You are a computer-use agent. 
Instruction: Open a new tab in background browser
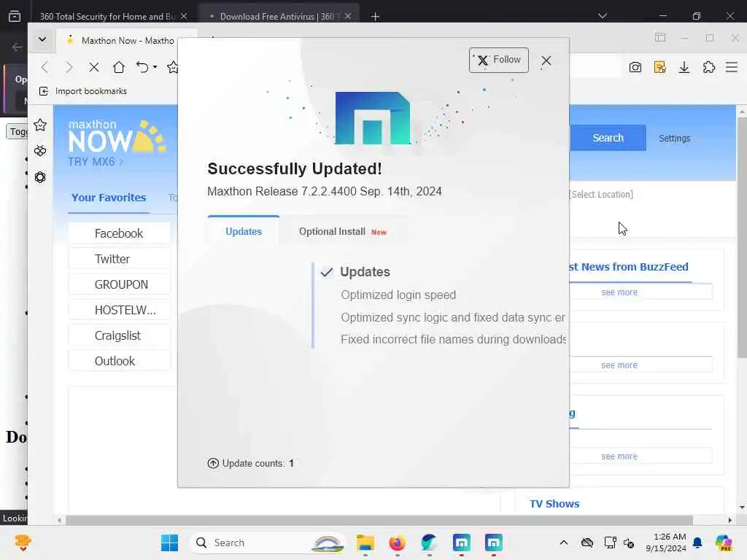375,17
